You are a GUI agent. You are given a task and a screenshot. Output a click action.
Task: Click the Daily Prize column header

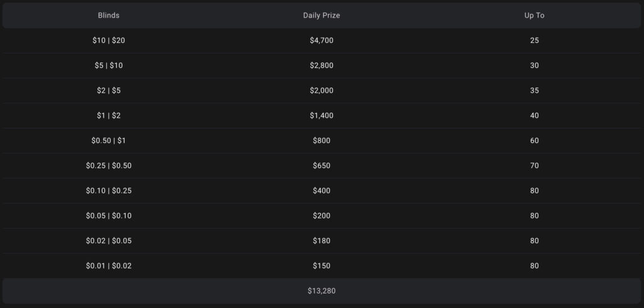tap(321, 15)
